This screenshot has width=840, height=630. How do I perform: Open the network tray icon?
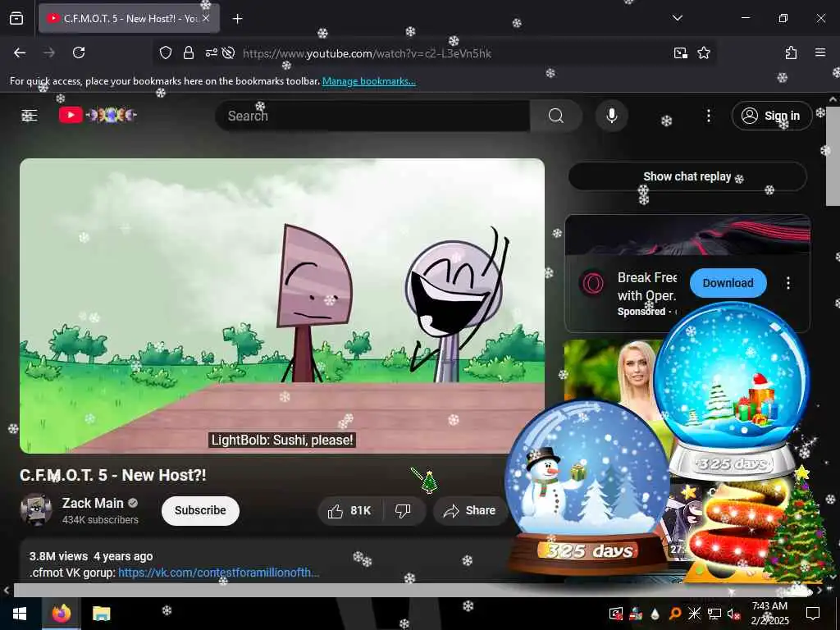[714, 614]
